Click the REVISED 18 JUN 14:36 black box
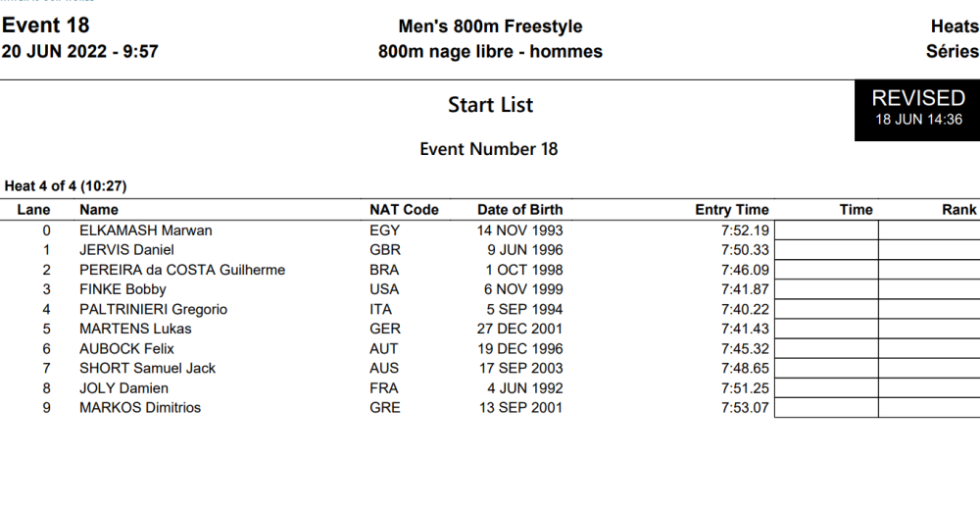This screenshot has width=980, height=510. 917,108
